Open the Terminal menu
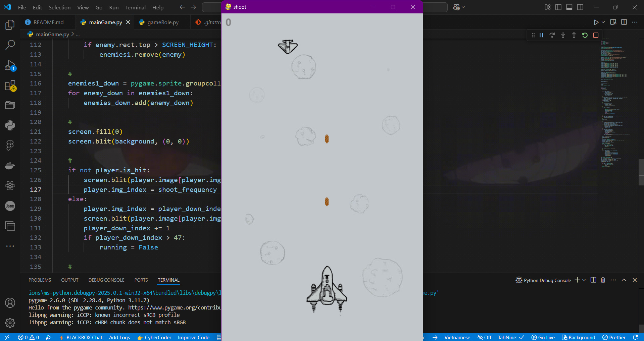The height and width of the screenshot is (341, 644). [135, 7]
